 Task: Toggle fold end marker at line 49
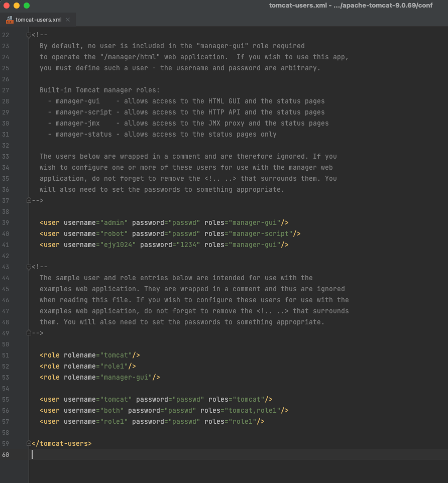pyautogui.click(x=29, y=333)
